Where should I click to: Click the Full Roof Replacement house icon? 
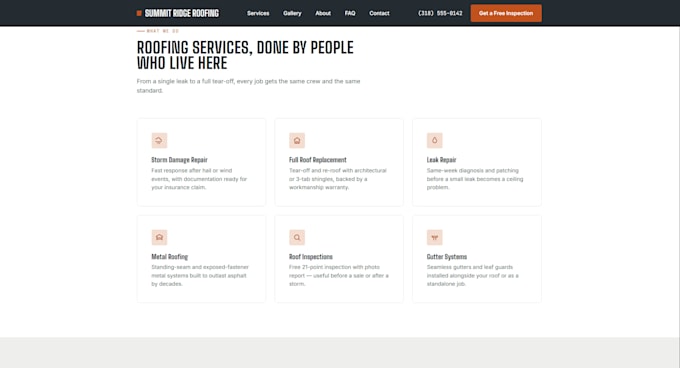pyautogui.click(x=297, y=140)
